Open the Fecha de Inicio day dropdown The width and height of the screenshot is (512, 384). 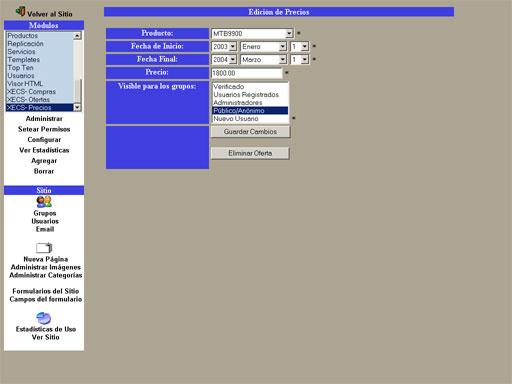299,47
